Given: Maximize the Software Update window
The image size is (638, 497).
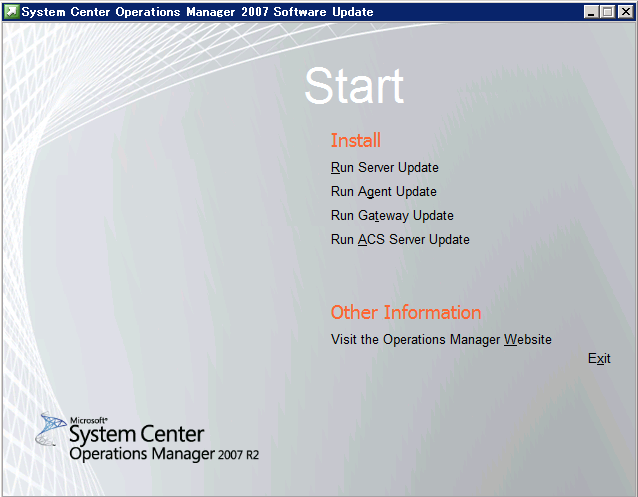Looking at the screenshot, I should click(607, 12).
